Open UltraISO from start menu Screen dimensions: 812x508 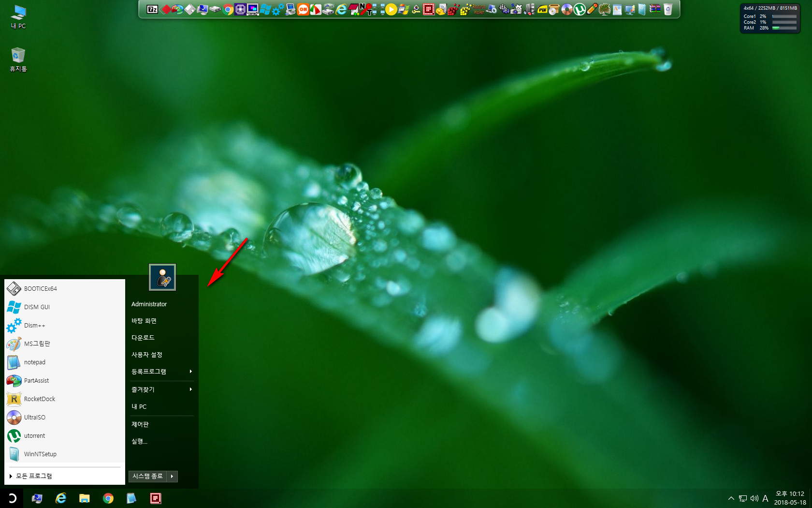[x=64, y=418]
